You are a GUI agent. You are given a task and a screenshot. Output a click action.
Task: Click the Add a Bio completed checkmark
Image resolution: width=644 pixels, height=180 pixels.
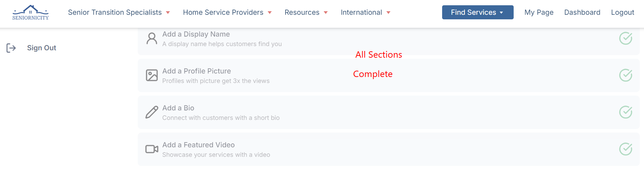click(625, 112)
